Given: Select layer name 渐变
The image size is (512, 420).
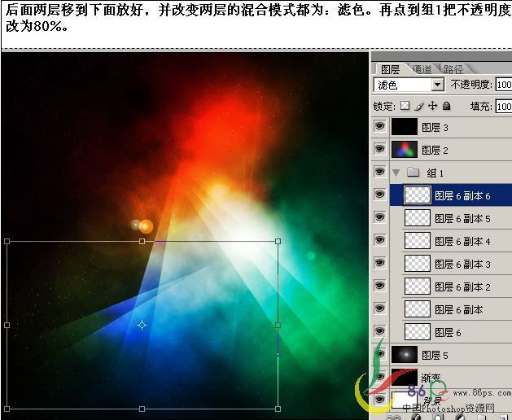Looking at the screenshot, I should click(x=431, y=378).
